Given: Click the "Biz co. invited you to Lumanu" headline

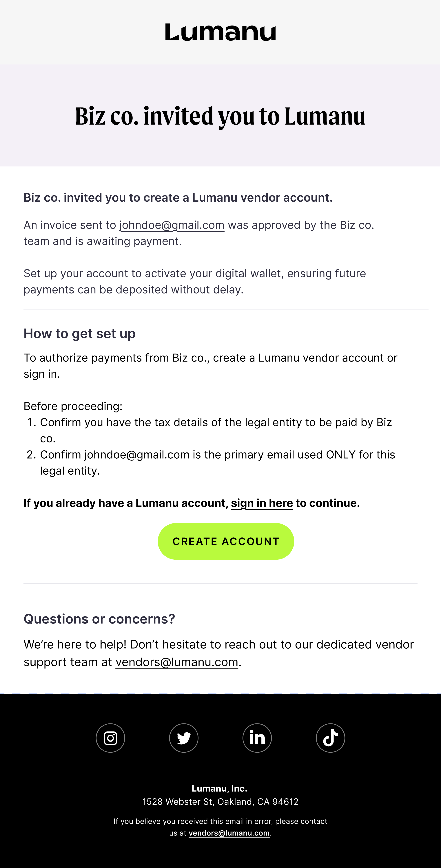Looking at the screenshot, I should click(220, 116).
